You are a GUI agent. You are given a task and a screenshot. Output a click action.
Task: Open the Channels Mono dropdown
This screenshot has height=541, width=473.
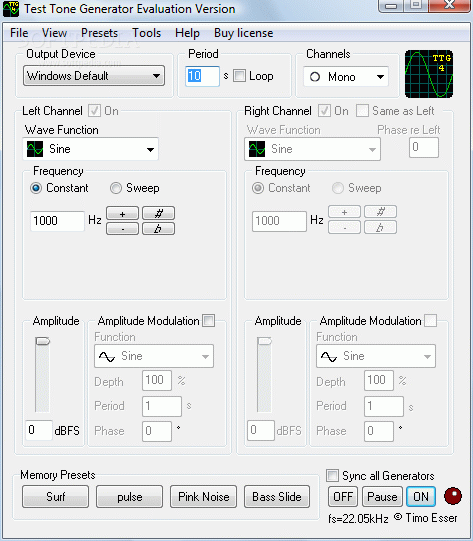346,77
